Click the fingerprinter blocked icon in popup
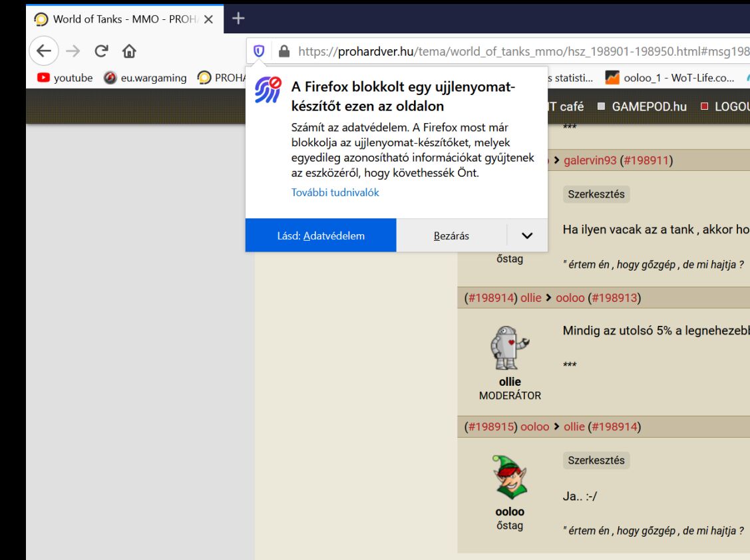The width and height of the screenshot is (750, 560). 268,90
